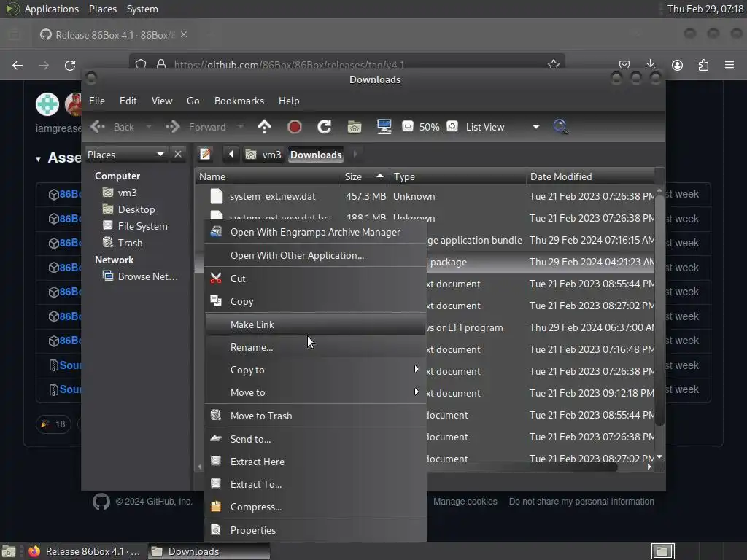This screenshot has height=560, width=747.
Task: Open the Firefox hamburger menu
Action: [x=729, y=65]
